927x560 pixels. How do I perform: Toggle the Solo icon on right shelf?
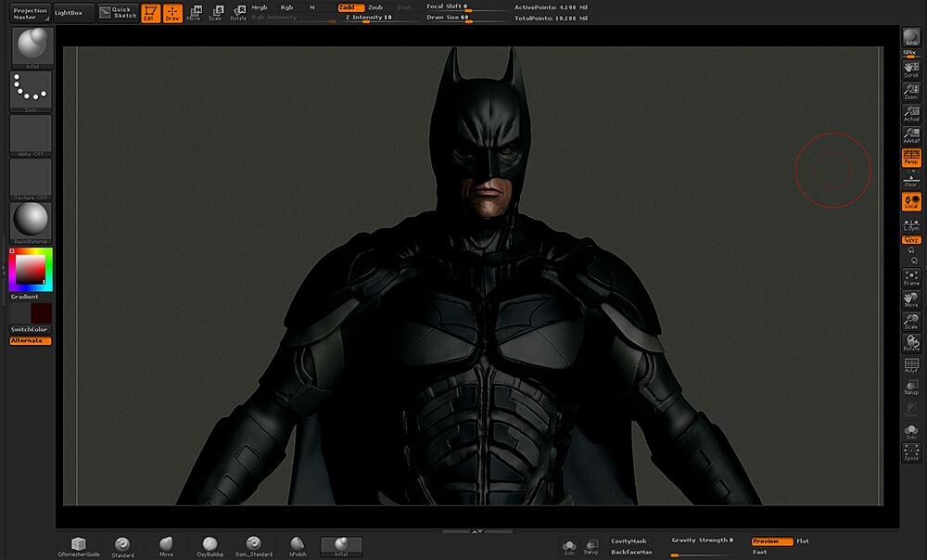(911, 432)
